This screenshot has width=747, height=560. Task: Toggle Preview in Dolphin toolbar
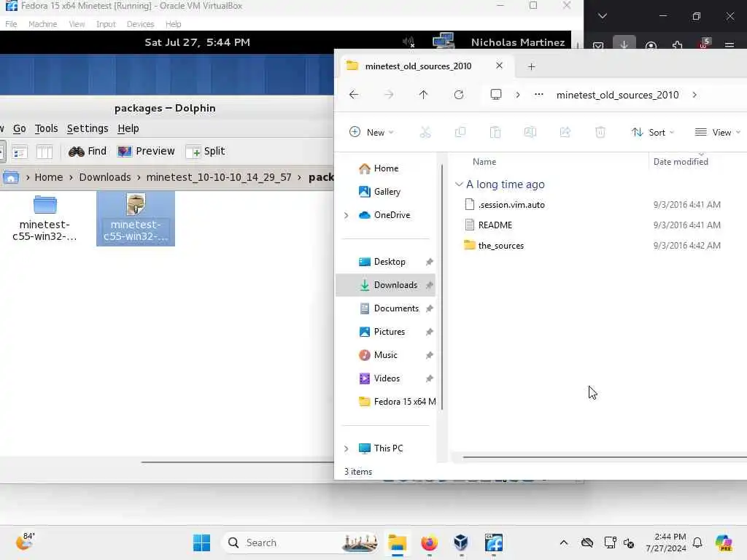click(x=146, y=152)
